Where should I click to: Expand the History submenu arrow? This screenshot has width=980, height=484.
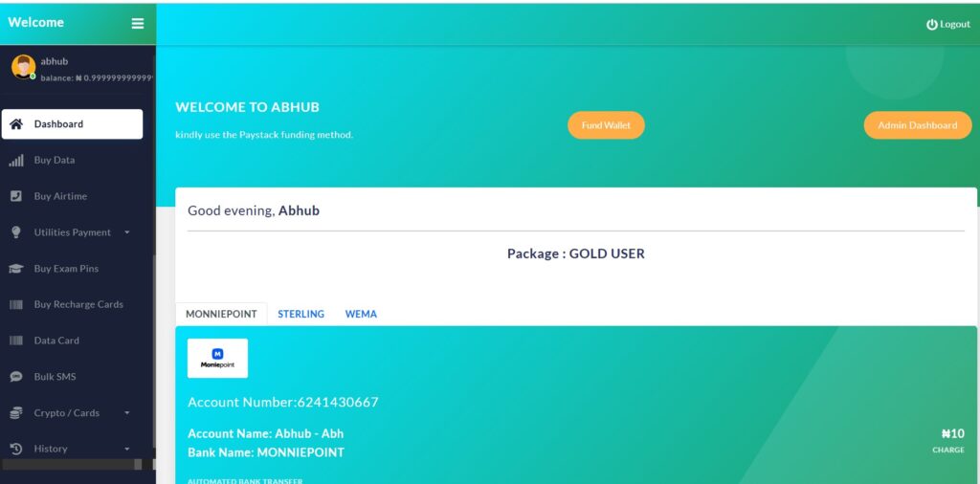pos(127,449)
